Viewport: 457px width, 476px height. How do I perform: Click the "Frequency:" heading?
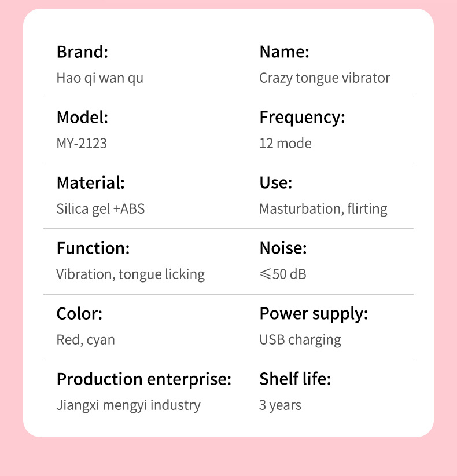(302, 118)
